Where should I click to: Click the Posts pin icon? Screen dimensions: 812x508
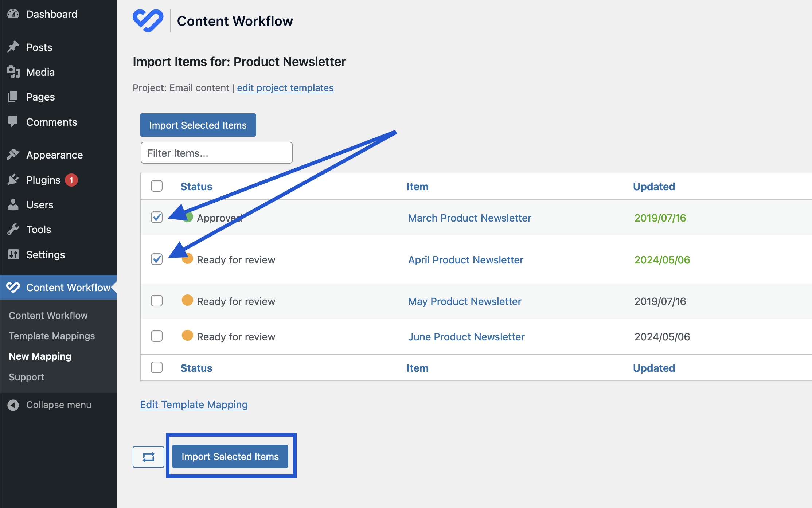coord(13,47)
